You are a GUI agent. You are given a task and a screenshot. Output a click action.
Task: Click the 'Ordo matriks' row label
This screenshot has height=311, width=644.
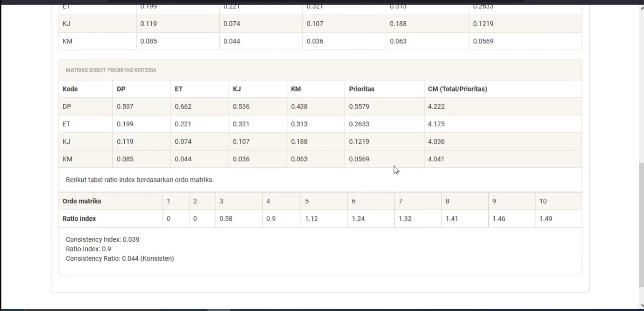pos(111,201)
